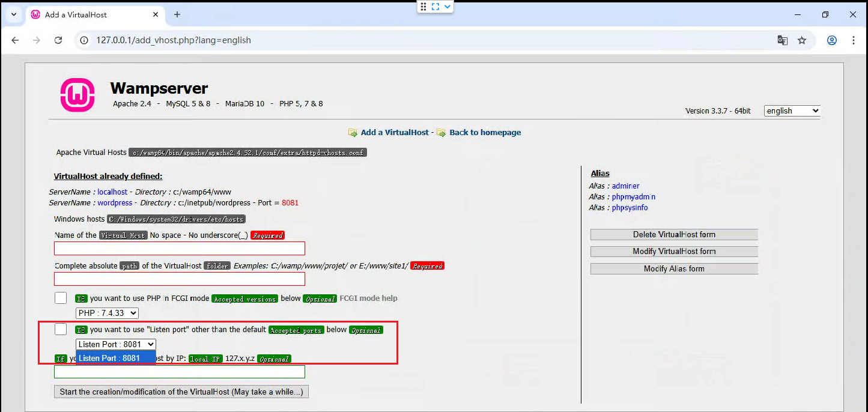
Task: Switch to the Add a VirtualHost tab
Action: click(95, 14)
